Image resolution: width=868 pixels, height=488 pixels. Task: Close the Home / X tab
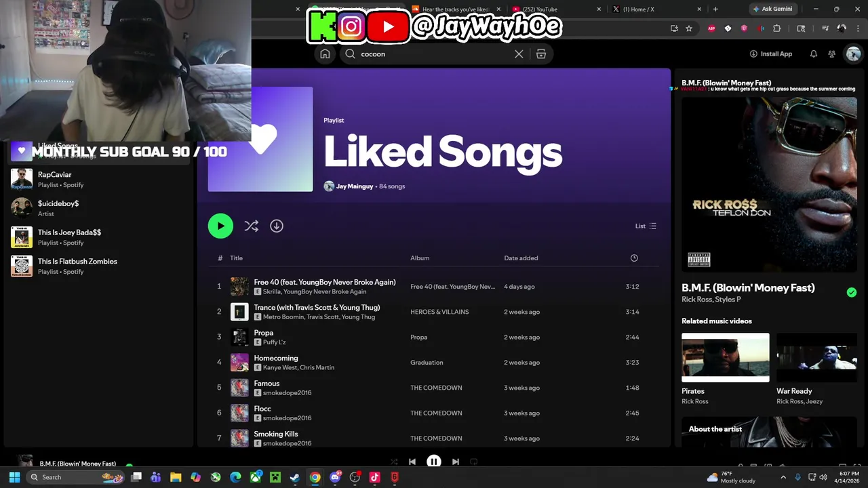[699, 9]
